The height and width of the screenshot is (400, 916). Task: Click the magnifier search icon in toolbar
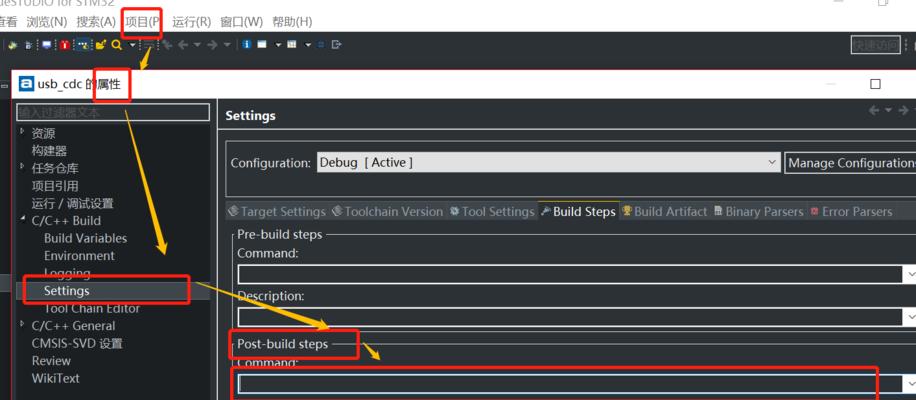click(x=117, y=45)
